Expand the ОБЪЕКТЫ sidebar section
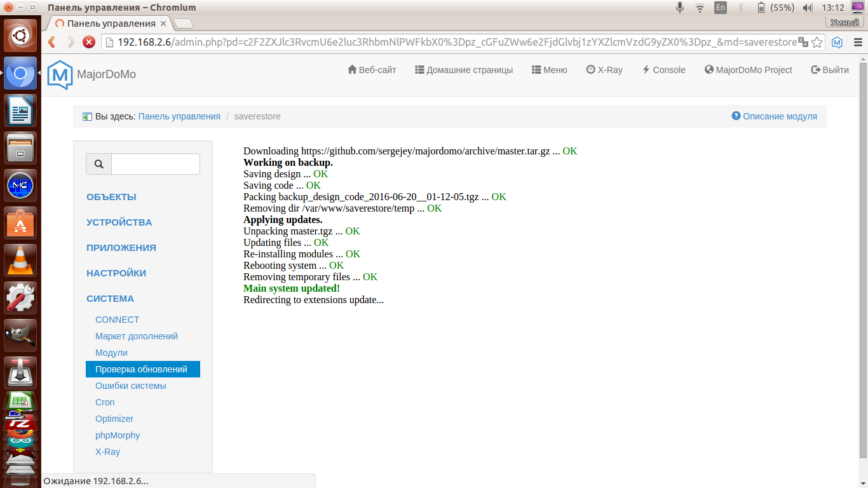Viewport: 868px width, 488px height. coord(111,197)
